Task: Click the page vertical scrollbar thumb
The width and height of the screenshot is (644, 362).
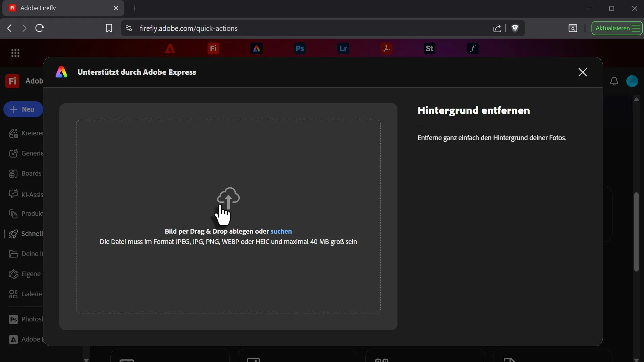Action: tap(636, 232)
